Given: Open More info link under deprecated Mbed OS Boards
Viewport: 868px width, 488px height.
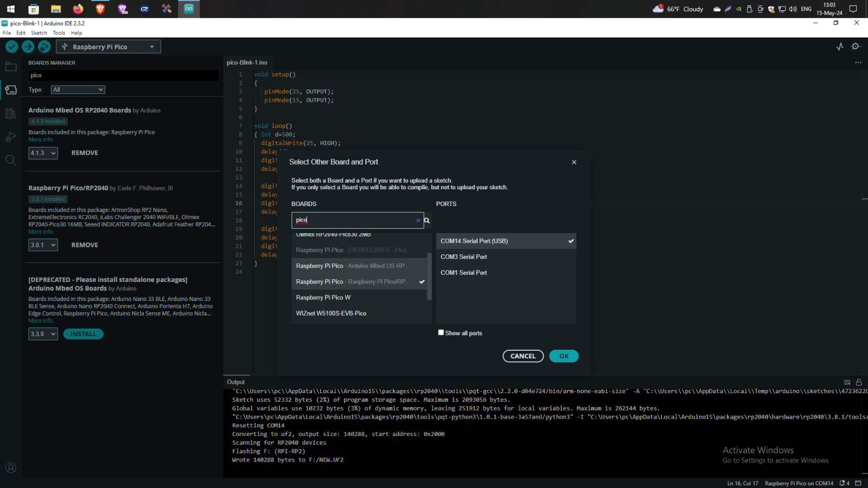Looking at the screenshot, I should [41, 320].
